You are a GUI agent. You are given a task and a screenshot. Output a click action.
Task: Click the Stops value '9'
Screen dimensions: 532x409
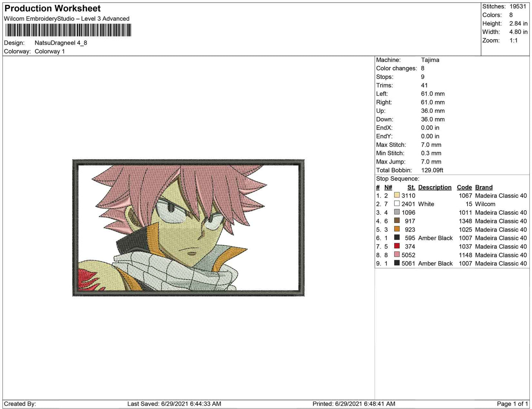click(x=423, y=77)
